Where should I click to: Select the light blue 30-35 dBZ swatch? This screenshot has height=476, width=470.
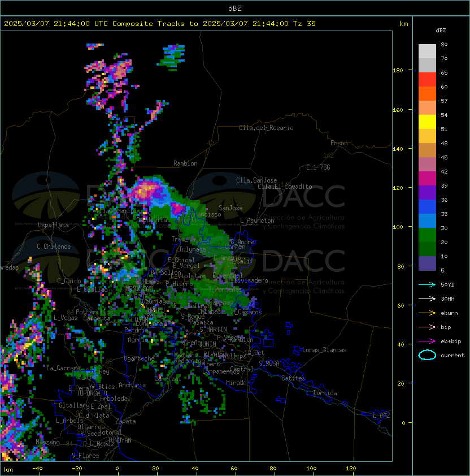pyautogui.click(x=427, y=221)
